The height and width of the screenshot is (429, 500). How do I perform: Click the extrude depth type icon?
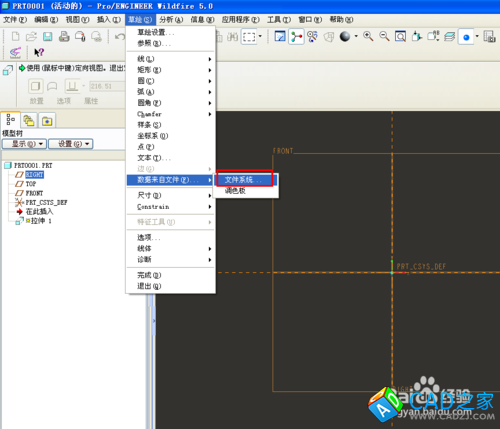pyautogui.click(x=72, y=87)
